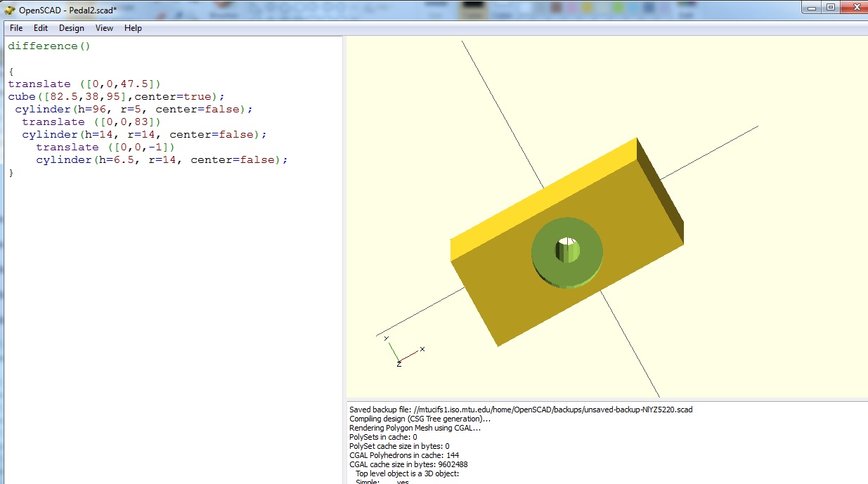
Task: Click the cylinder(h=6.5, r=14) code line
Action: pos(162,160)
